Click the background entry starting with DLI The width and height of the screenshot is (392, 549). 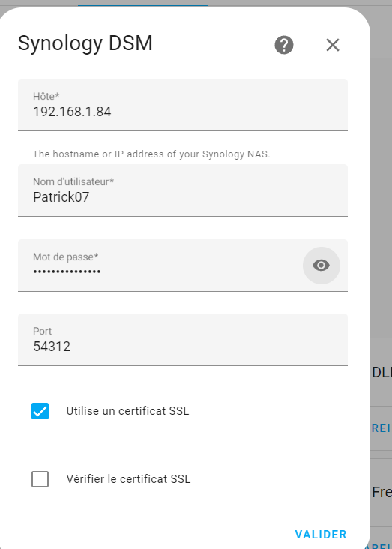click(382, 373)
